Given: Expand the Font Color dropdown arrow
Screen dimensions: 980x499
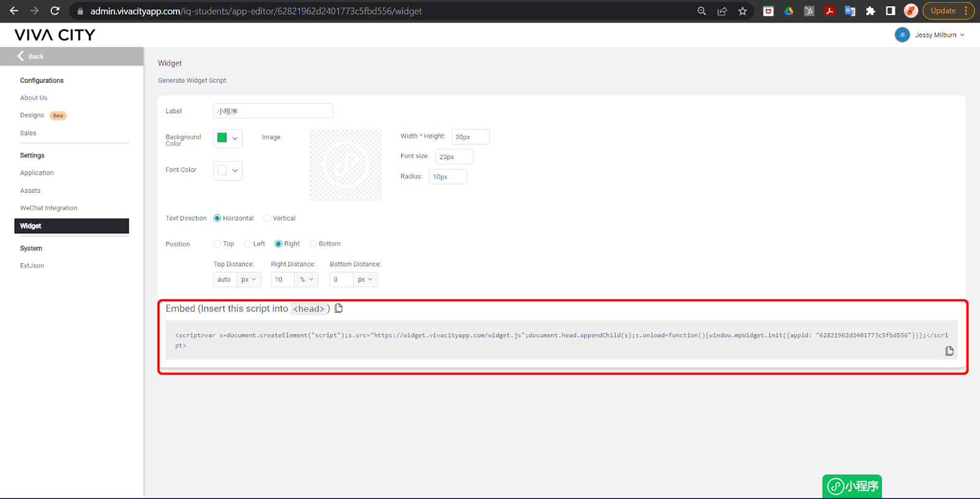Looking at the screenshot, I should point(235,171).
